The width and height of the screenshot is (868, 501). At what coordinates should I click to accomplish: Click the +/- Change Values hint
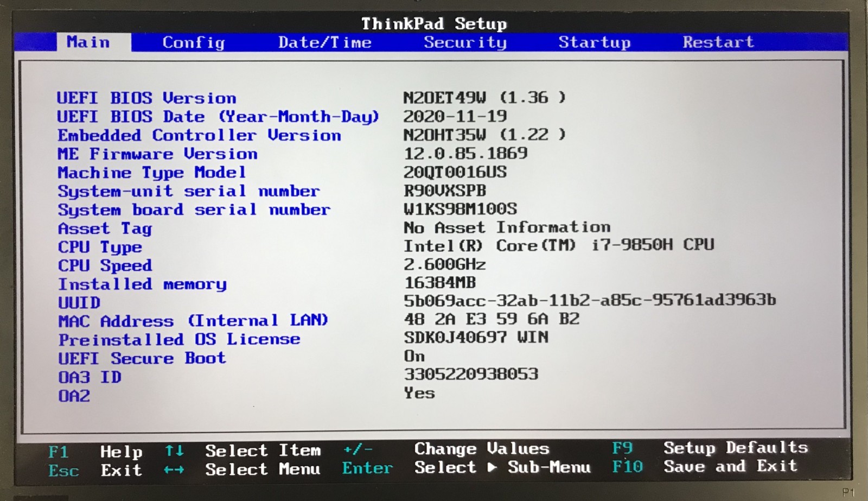446,449
